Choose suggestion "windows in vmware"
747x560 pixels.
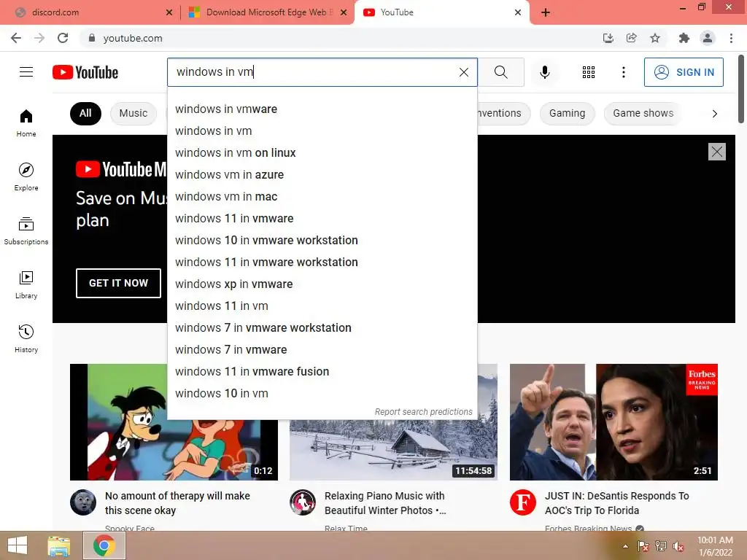(322, 109)
